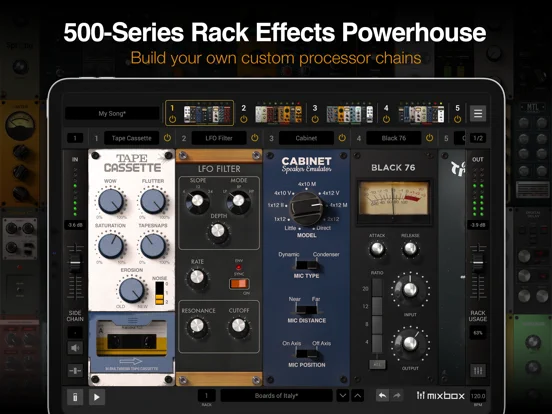Image resolution: width=552 pixels, height=414 pixels.
Task: Click the tuner icon in bottom bar
Action: click(x=75, y=397)
